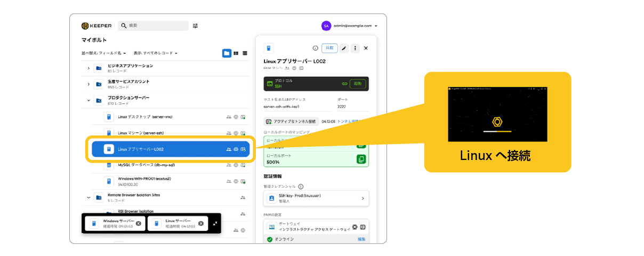Collapse the プロダクションサーバー folder
This screenshot has height=256, width=644.
click(88, 100)
